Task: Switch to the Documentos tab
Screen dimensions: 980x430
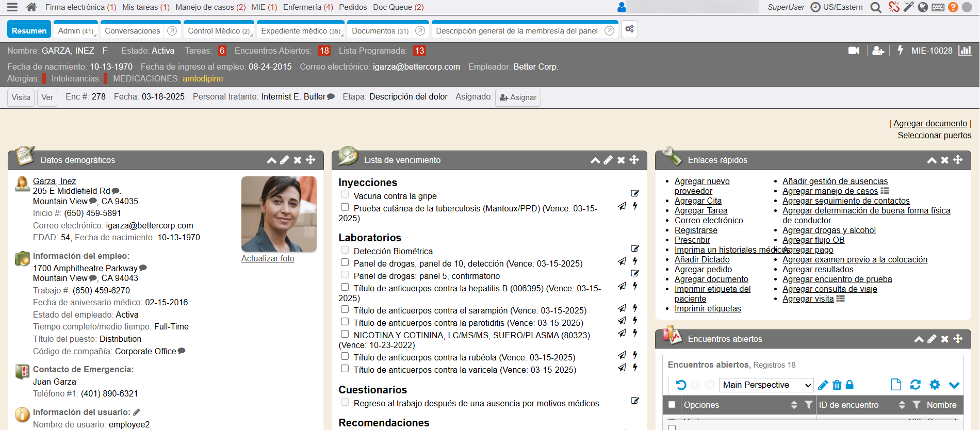Action: [380, 31]
